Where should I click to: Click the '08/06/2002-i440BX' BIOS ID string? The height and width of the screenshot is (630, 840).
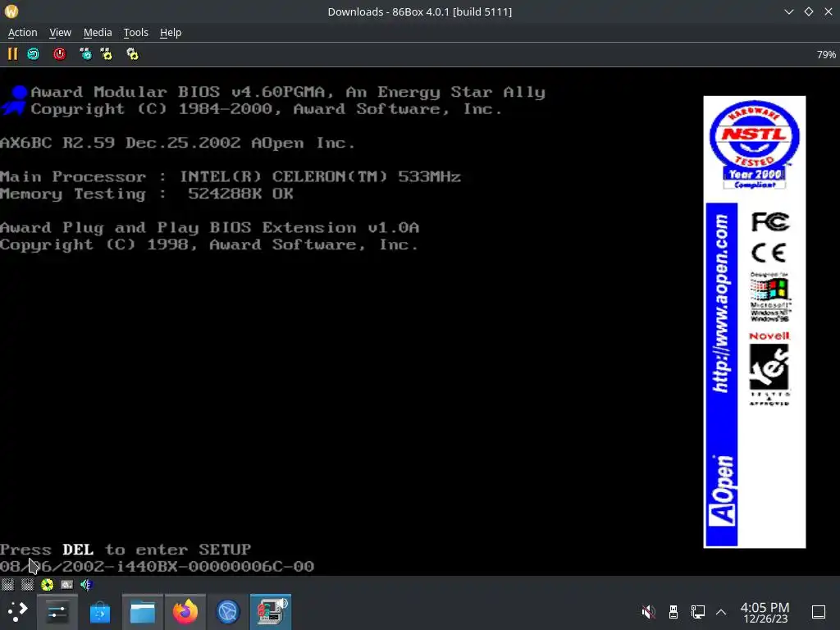coord(157,566)
